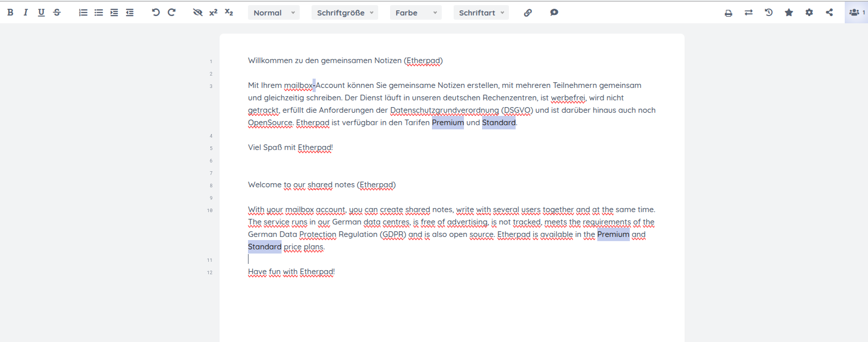Decrease paragraph indent (outdent)
Viewport: 868px width, 342px height.
click(x=130, y=12)
